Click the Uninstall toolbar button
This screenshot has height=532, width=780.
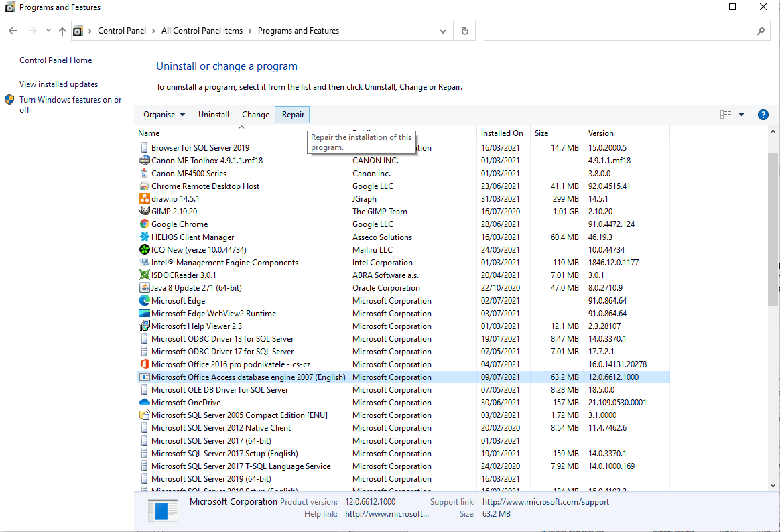pos(214,115)
